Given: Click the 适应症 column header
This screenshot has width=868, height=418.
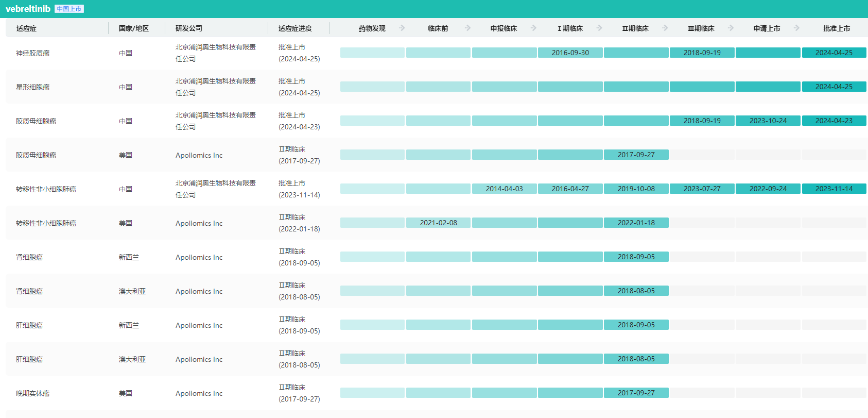Looking at the screenshot, I should coord(26,28).
